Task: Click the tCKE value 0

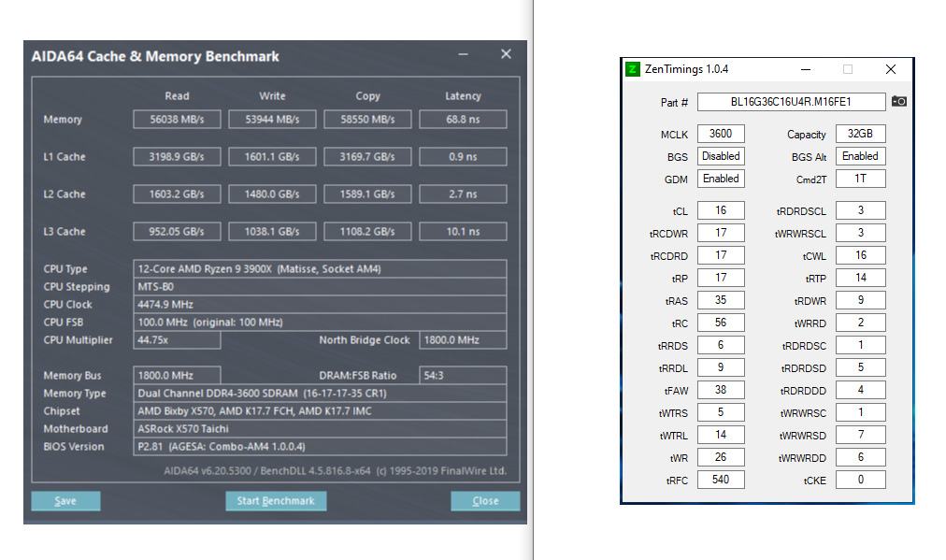Action: pos(860,480)
